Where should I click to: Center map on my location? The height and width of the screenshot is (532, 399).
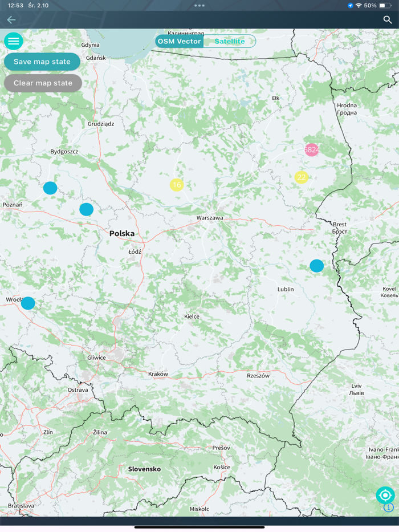tap(385, 496)
